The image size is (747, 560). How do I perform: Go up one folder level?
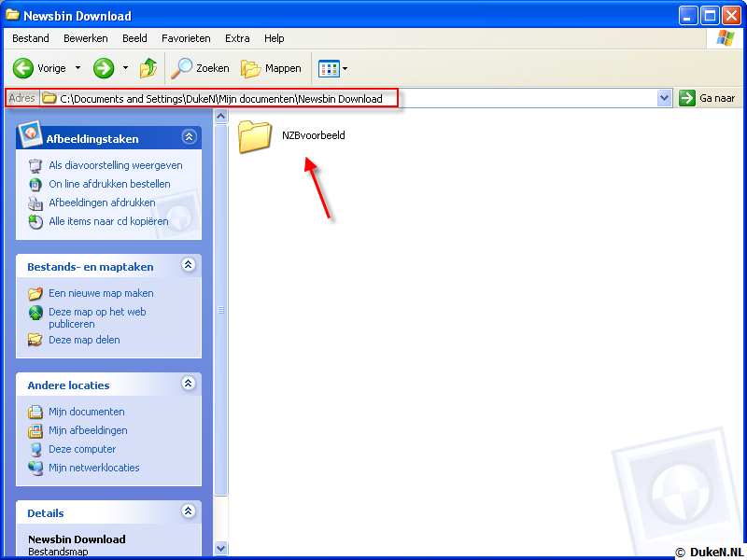tap(148, 68)
